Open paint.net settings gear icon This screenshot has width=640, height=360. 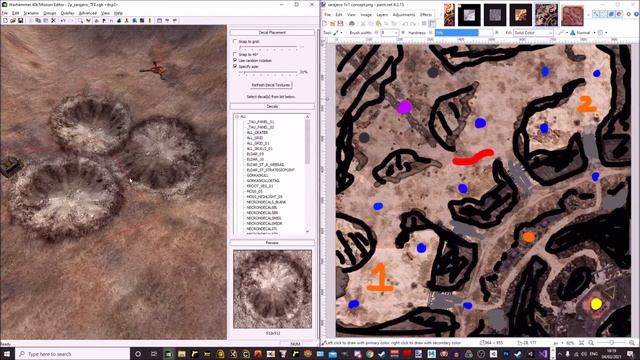[629, 14]
